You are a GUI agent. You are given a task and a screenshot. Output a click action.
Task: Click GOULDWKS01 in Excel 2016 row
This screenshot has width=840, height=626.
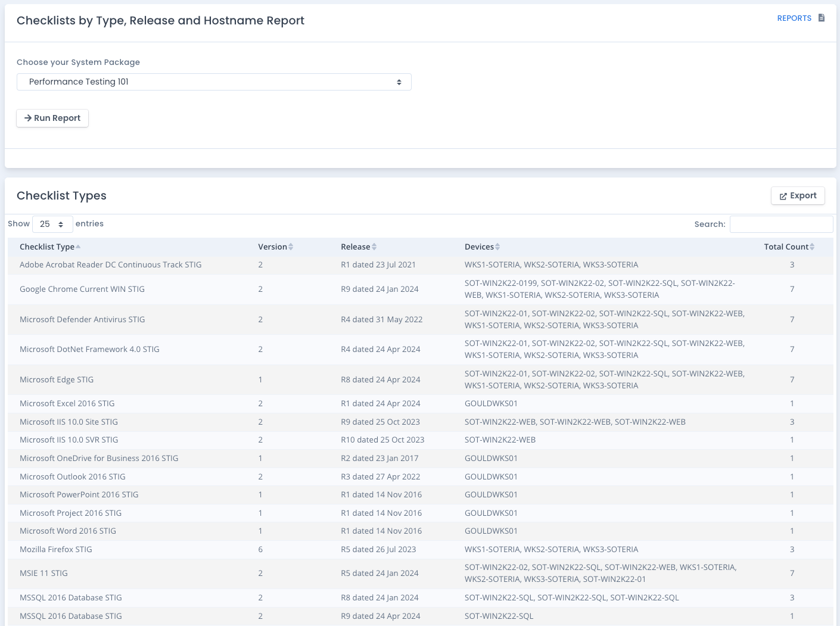pyautogui.click(x=491, y=403)
